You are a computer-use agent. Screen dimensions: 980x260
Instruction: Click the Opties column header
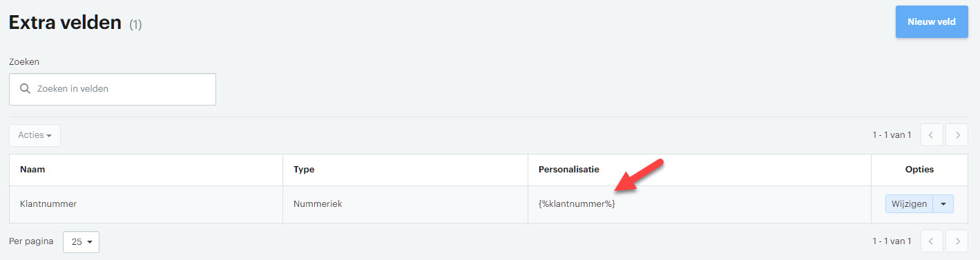click(x=919, y=169)
